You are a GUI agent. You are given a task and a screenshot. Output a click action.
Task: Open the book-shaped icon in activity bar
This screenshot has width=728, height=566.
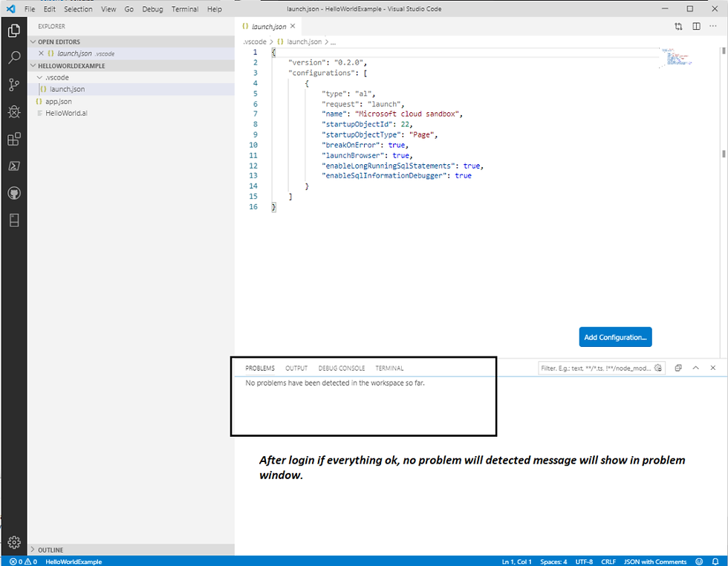[14, 220]
